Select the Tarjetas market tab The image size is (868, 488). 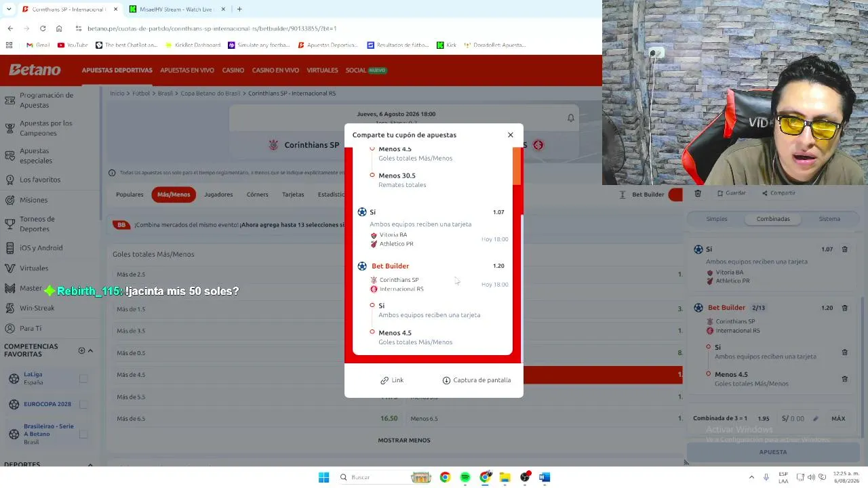[293, 195]
